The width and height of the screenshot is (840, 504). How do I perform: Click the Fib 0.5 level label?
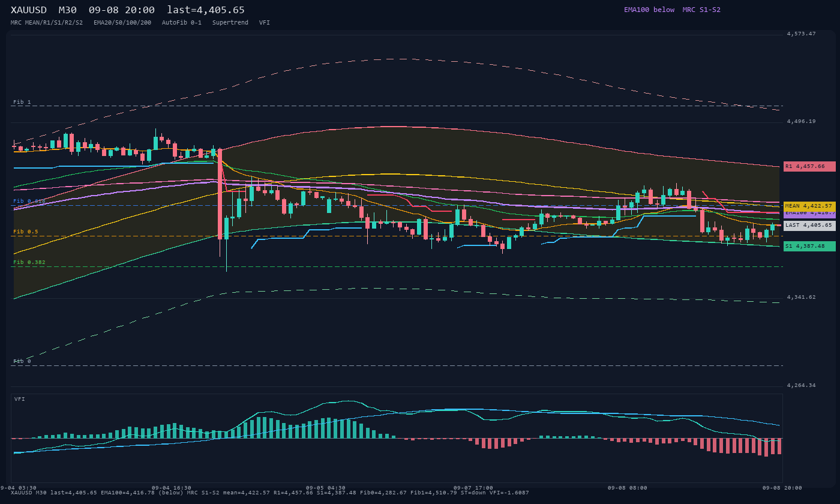(x=26, y=232)
